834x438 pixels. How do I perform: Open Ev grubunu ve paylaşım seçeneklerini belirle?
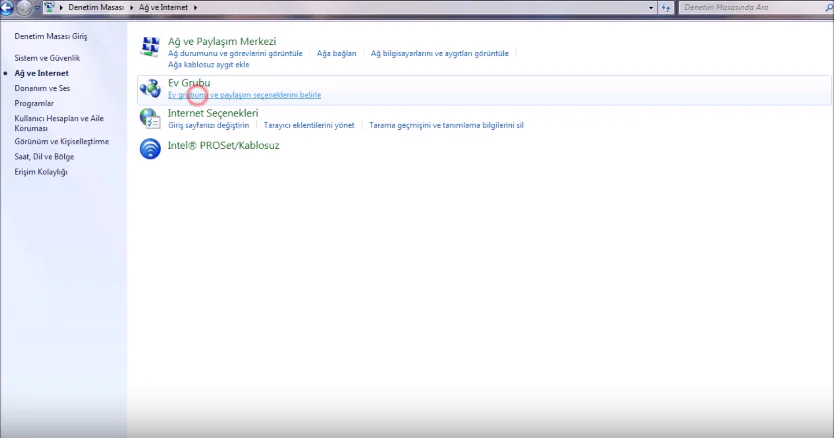[244, 95]
